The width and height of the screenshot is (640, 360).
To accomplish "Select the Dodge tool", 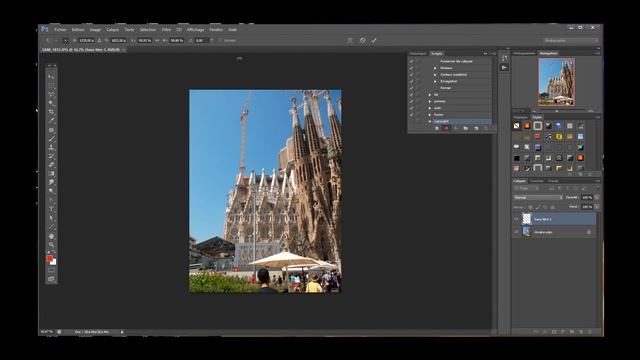I will pos(51,191).
